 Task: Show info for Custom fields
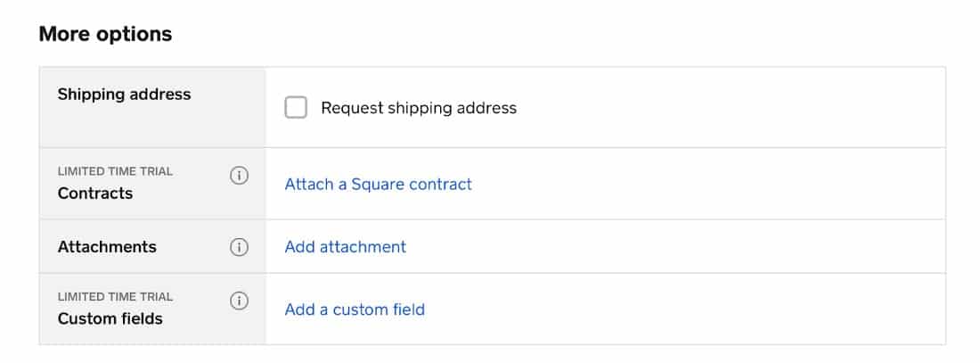pos(239,301)
